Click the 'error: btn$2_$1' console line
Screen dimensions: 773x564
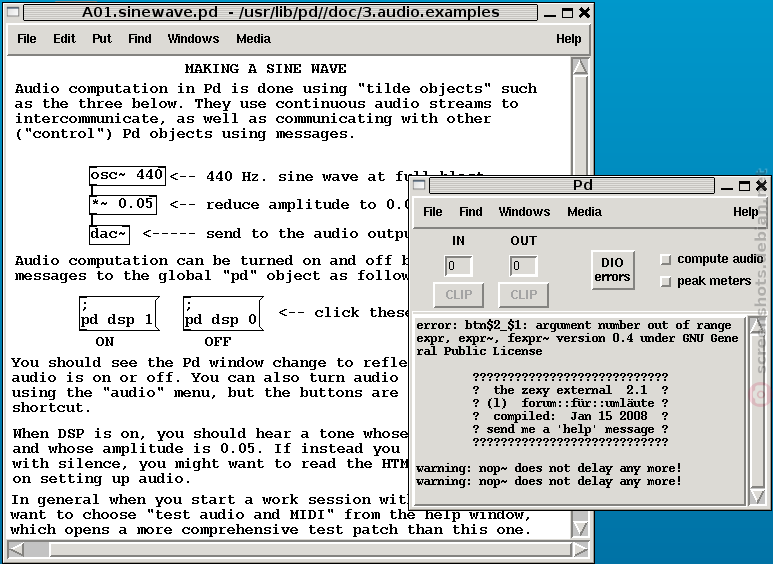[574, 325]
